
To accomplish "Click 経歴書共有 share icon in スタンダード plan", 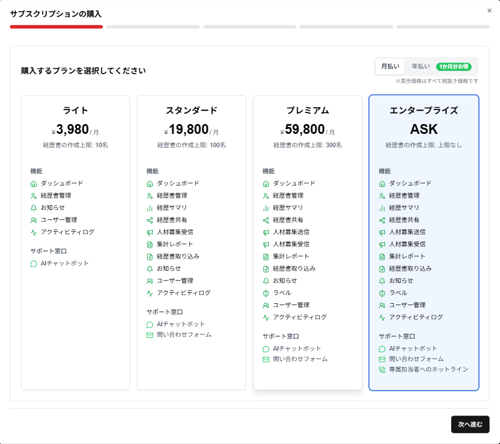I will [150, 220].
